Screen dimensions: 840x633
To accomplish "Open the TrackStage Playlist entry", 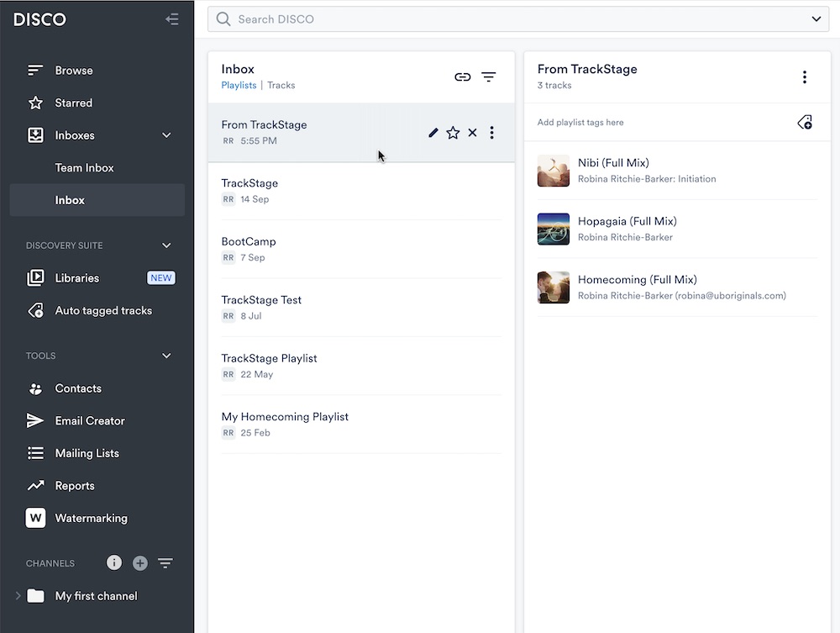I will click(x=361, y=366).
